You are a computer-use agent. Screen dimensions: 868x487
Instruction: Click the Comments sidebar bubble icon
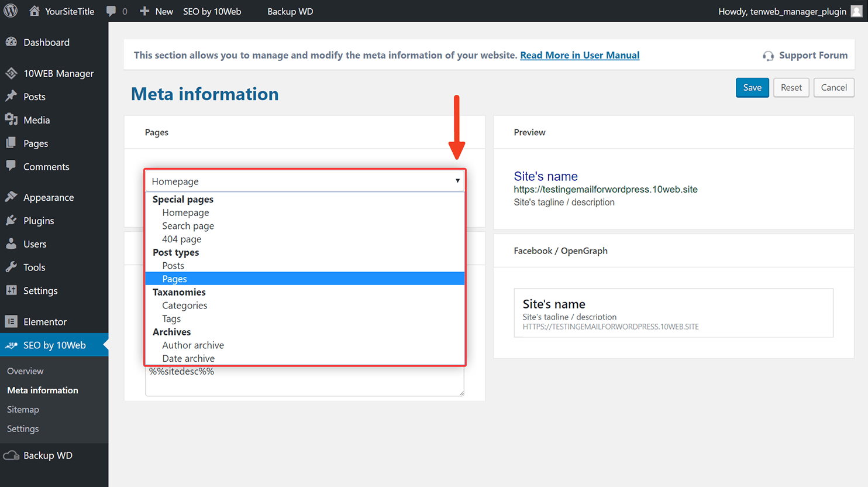[x=11, y=166]
